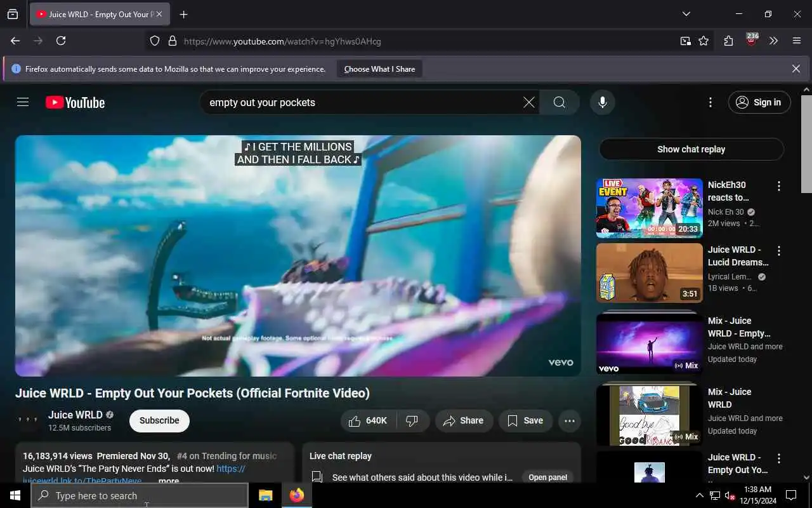This screenshot has width=812, height=508.
Task: Reload the current page
Action: point(61,41)
